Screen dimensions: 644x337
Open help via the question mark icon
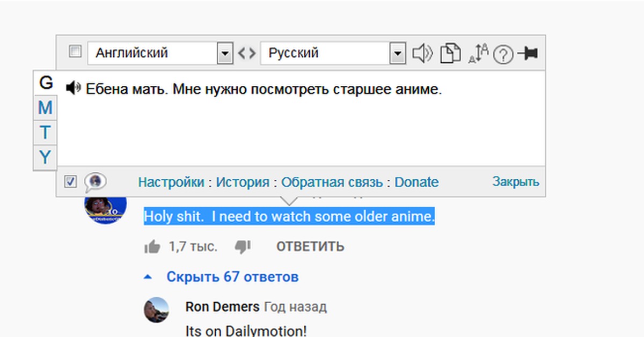(x=503, y=54)
